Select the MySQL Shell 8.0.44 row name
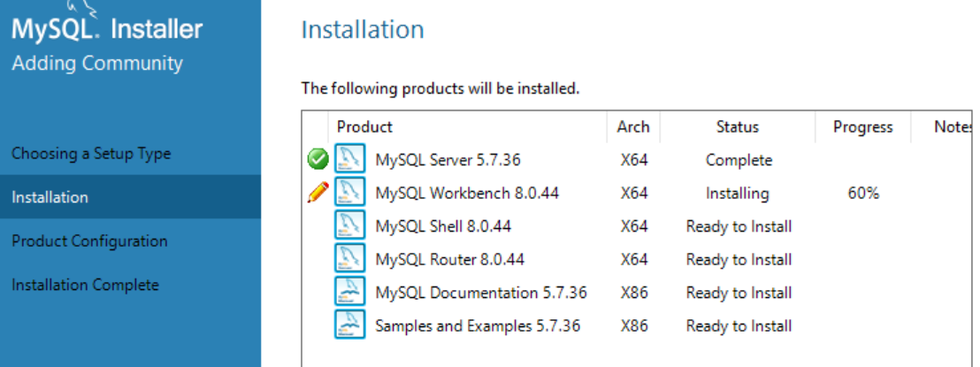Image resolution: width=980 pixels, height=367 pixels. [x=443, y=226]
